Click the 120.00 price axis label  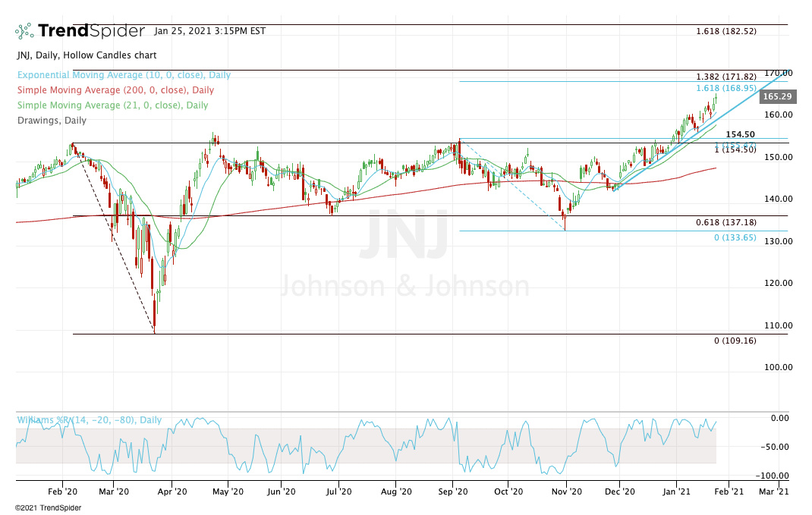coord(779,283)
